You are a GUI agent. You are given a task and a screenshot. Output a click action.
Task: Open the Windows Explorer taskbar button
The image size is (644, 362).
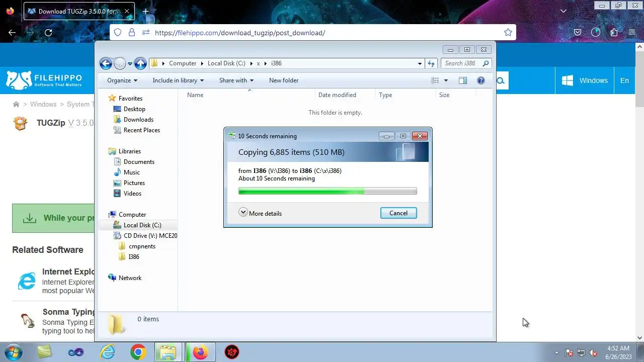168,352
